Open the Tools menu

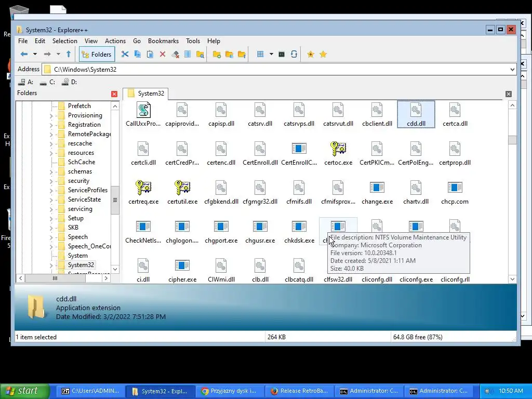pyautogui.click(x=193, y=41)
